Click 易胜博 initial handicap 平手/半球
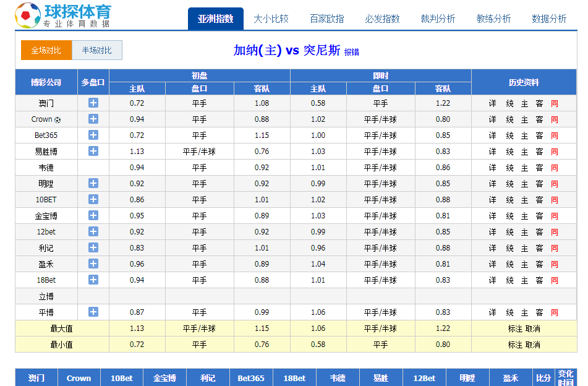 199,152
